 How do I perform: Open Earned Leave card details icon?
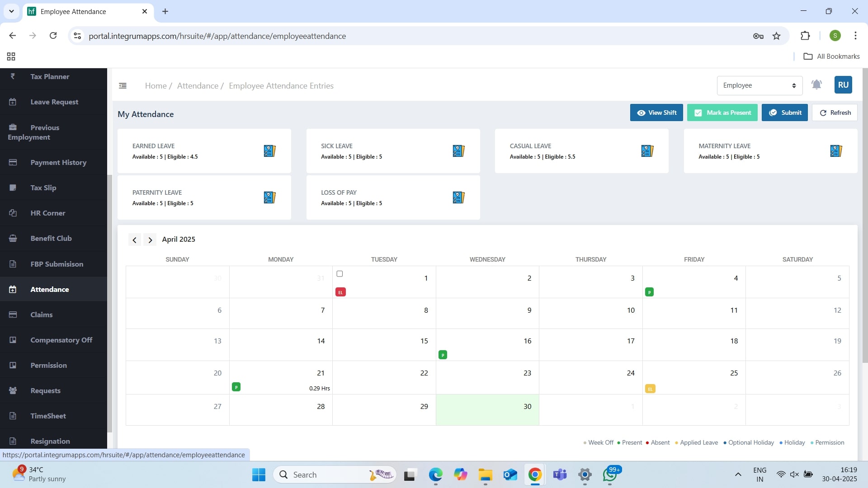click(x=269, y=151)
